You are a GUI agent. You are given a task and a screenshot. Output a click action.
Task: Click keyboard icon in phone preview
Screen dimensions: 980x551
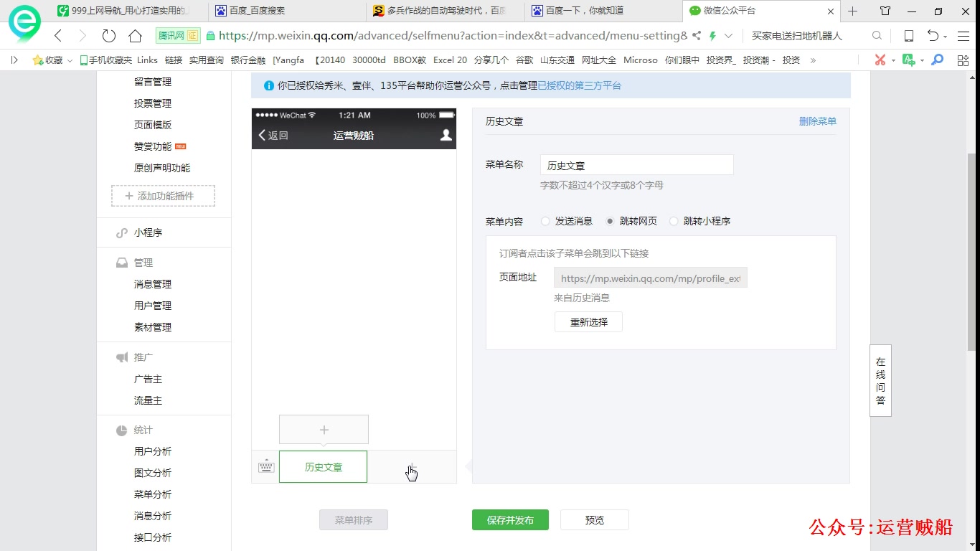[x=266, y=467]
